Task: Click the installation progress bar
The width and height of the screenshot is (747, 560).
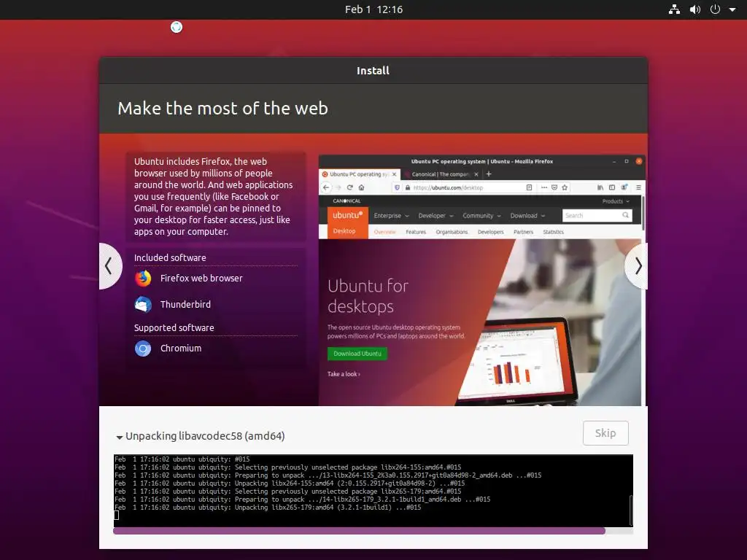Action: tap(373, 531)
